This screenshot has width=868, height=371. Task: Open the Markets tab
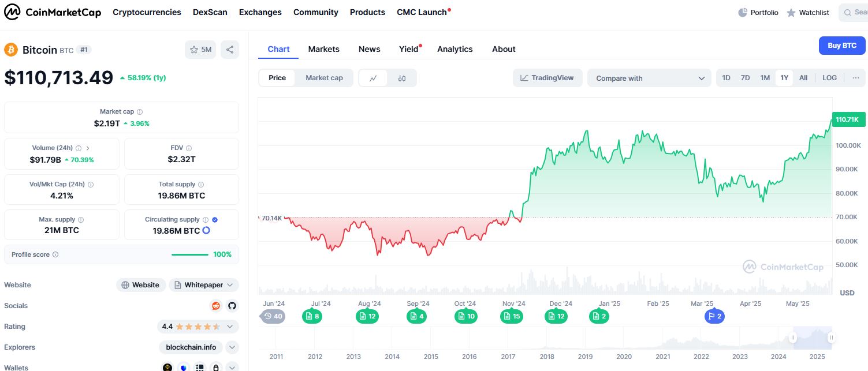[323, 49]
